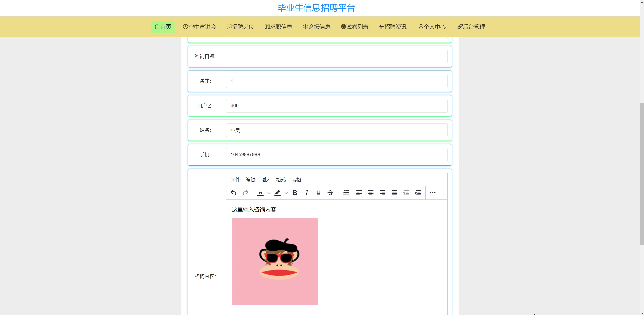The width and height of the screenshot is (644, 315).
Task: Toggle bold formatting
Action: click(x=295, y=193)
